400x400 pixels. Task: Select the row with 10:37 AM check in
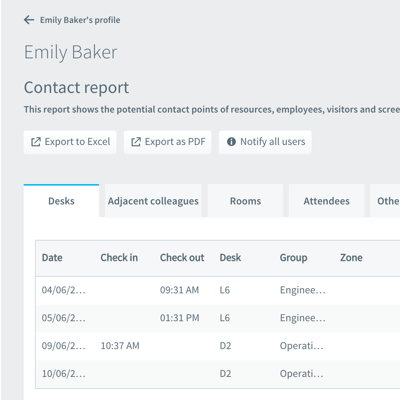[218, 346]
